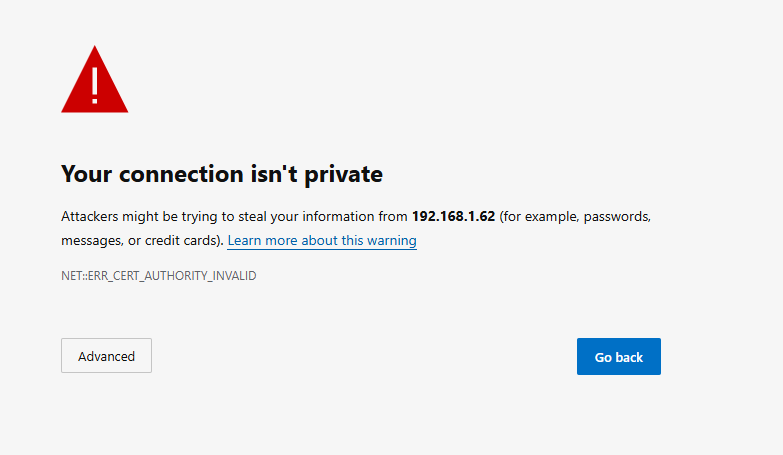
Task: Click the "Your connection isn't private" heading
Action: (222, 174)
